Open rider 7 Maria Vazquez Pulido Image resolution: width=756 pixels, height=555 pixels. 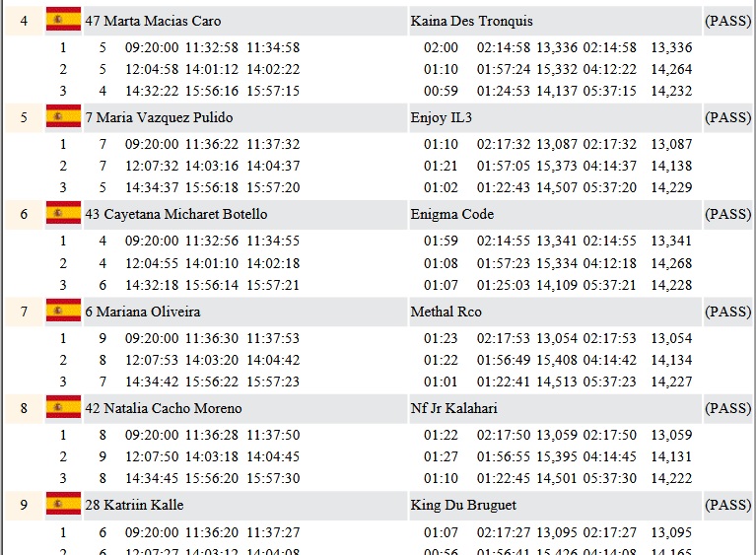coord(159,118)
